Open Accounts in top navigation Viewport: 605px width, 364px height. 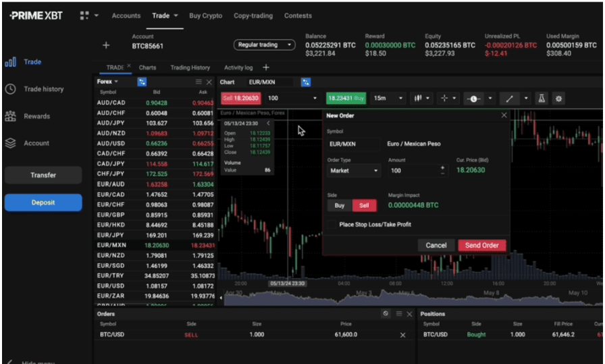tap(126, 16)
